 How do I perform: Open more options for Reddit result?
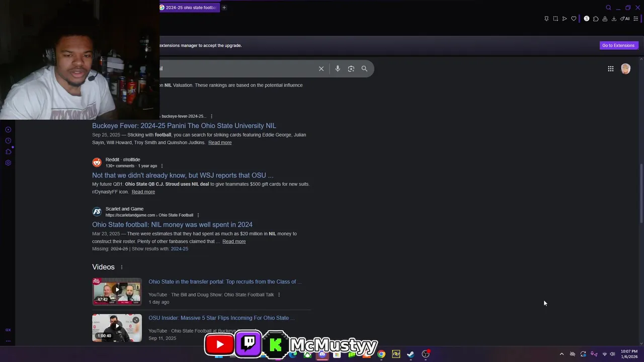click(162, 166)
